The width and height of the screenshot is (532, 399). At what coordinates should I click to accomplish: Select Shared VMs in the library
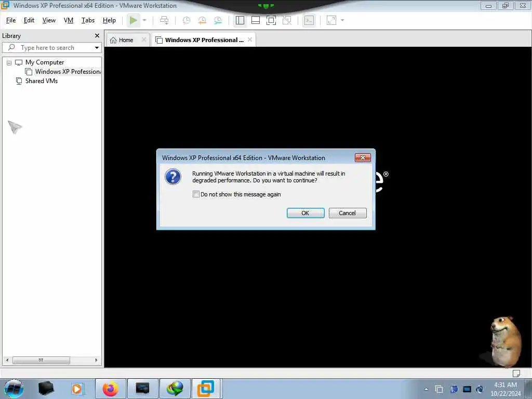42,81
